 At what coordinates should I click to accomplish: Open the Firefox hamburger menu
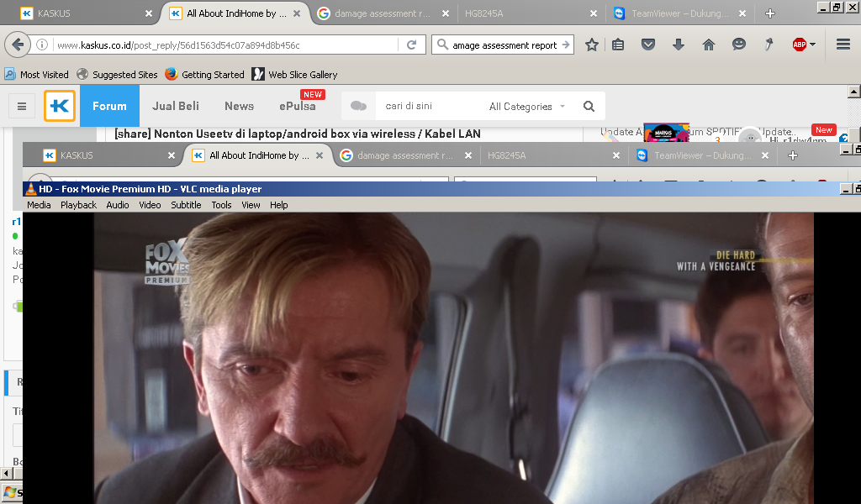click(843, 45)
